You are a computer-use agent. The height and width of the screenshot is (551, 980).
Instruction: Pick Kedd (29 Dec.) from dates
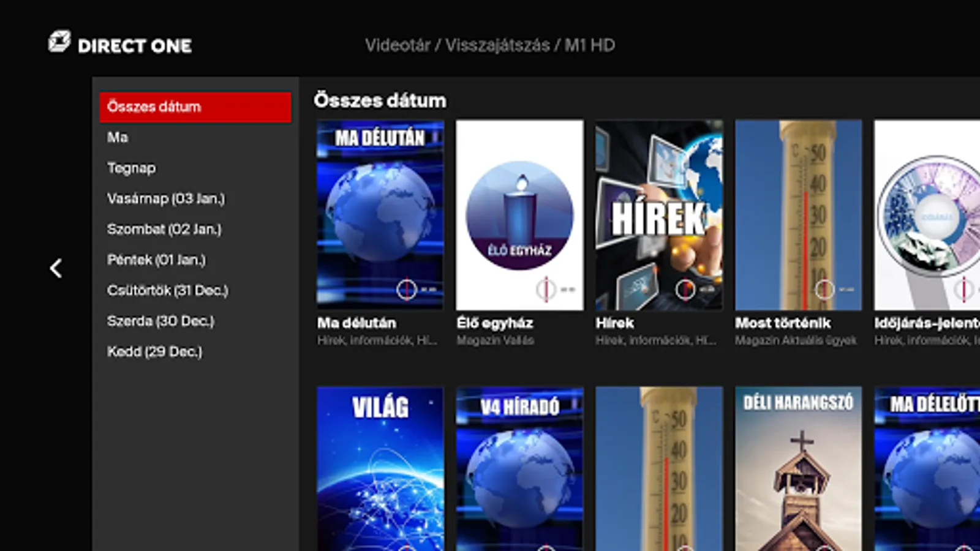point(195,352)
